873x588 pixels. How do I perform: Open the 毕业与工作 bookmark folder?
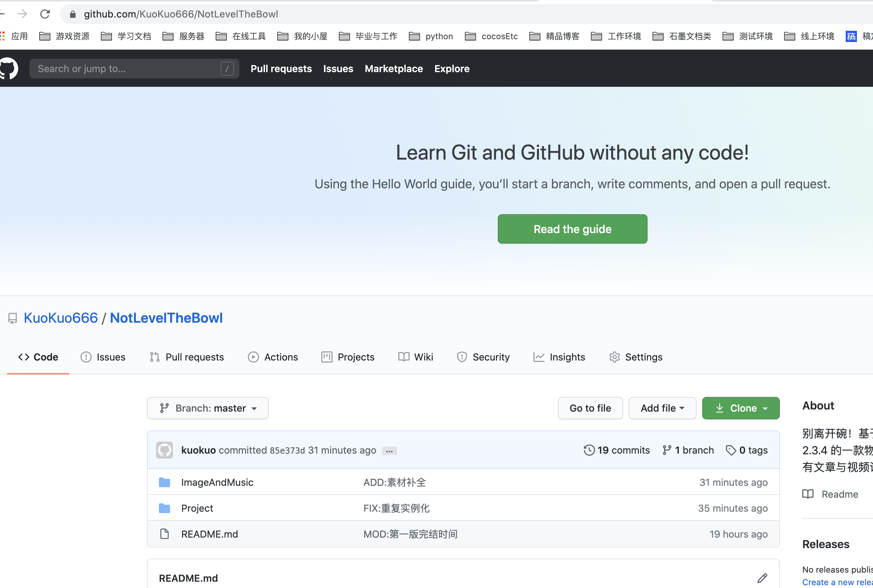pos(368,36)
